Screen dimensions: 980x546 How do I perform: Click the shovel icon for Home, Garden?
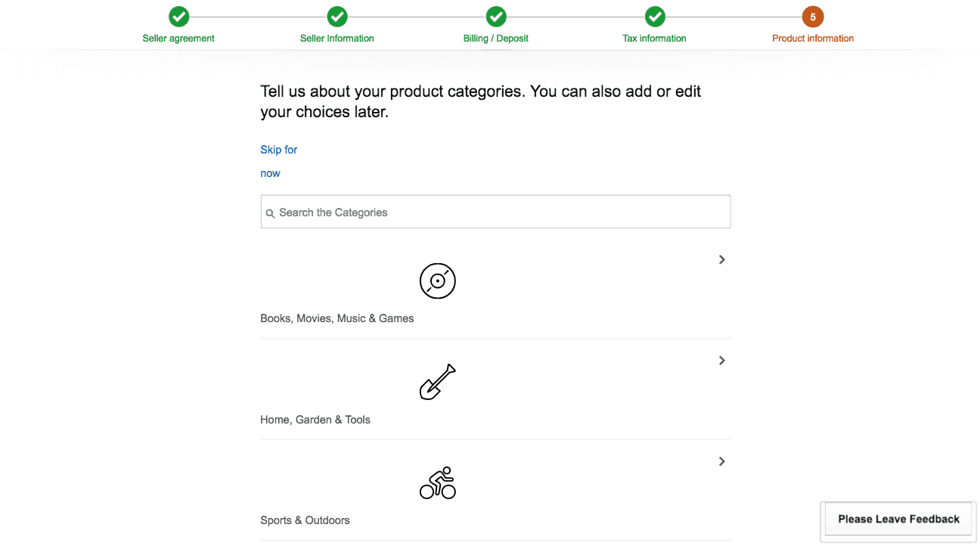point(438,382)
